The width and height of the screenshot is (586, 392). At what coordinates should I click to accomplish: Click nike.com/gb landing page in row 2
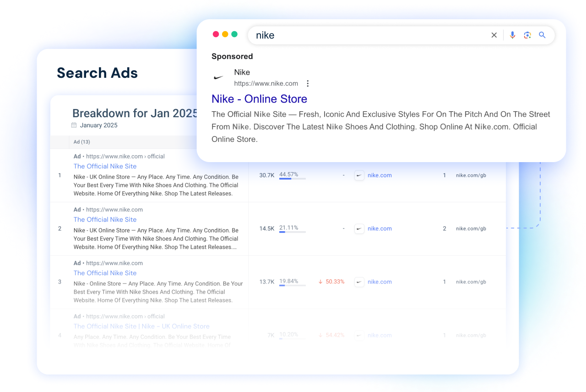click(x=471, y=229)
